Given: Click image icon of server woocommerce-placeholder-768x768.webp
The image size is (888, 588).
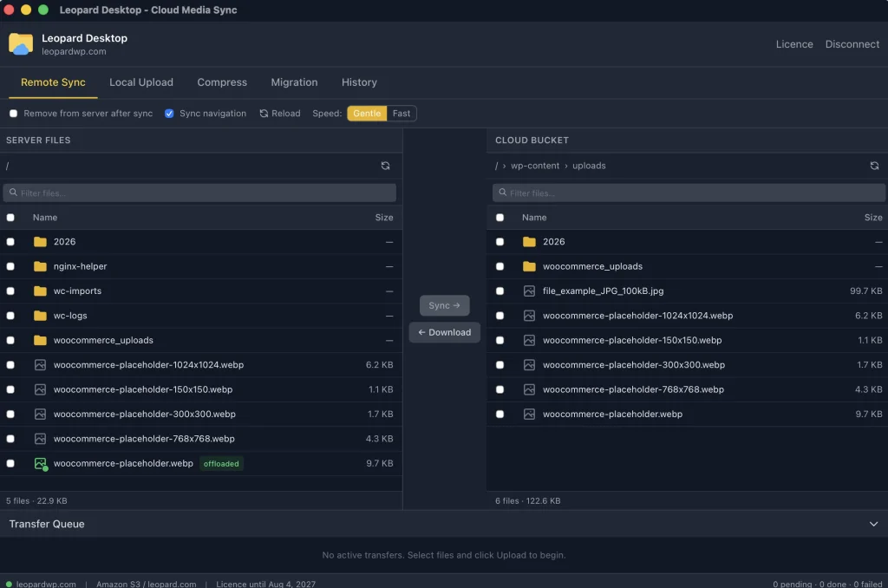Looking at the screenshot, I should [40, 439].
